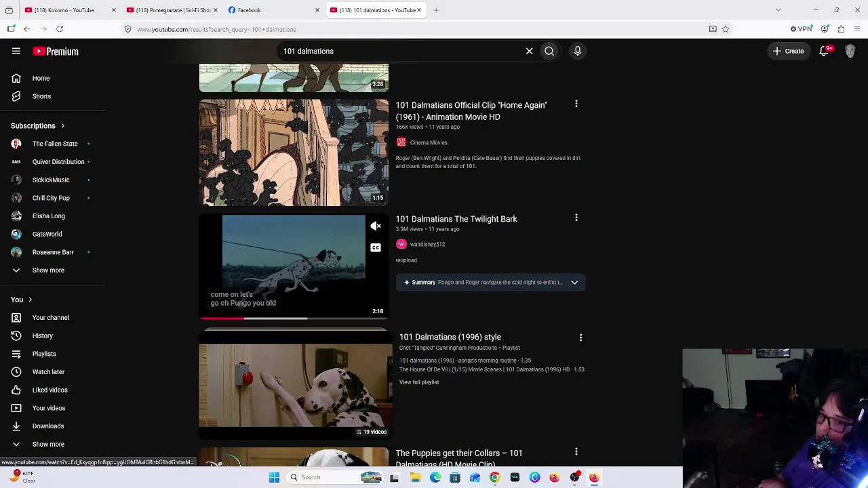Open the browser application menu

(857, 29)
